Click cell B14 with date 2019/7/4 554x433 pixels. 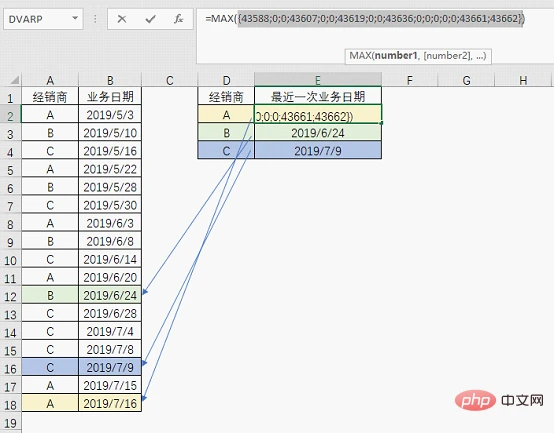[x=110, y=331]
